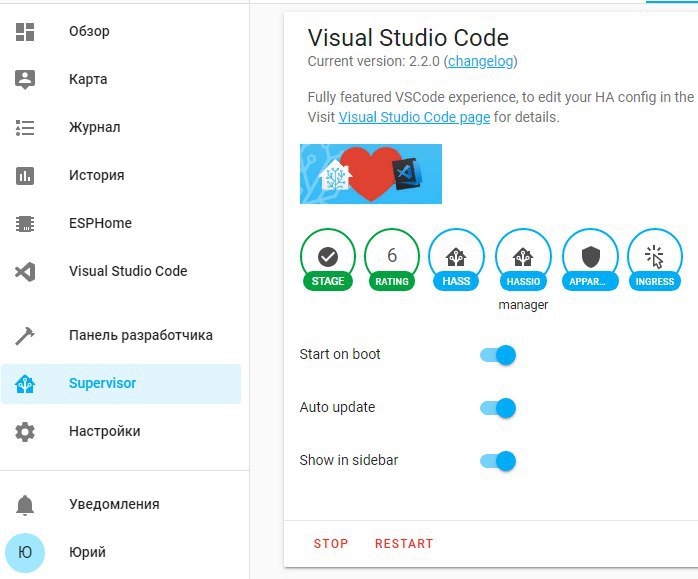Click the Visual Studio Code sidebar icon
This screenshot has width=698, height=579.
(x=25, y=271)
